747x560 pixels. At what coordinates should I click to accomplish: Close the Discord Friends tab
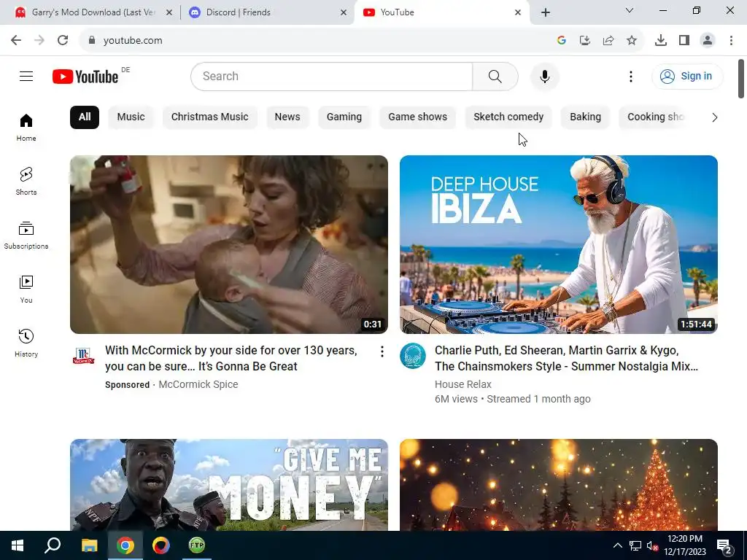[344, 13]
